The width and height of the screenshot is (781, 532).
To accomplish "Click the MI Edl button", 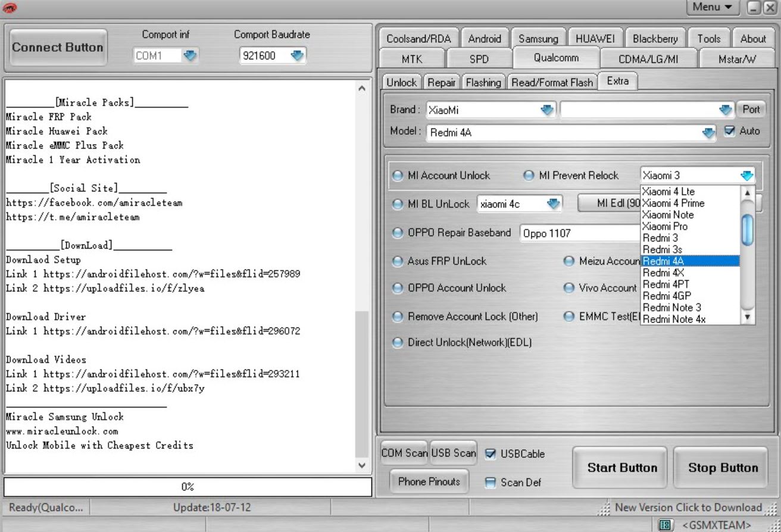I will [610, 204].
